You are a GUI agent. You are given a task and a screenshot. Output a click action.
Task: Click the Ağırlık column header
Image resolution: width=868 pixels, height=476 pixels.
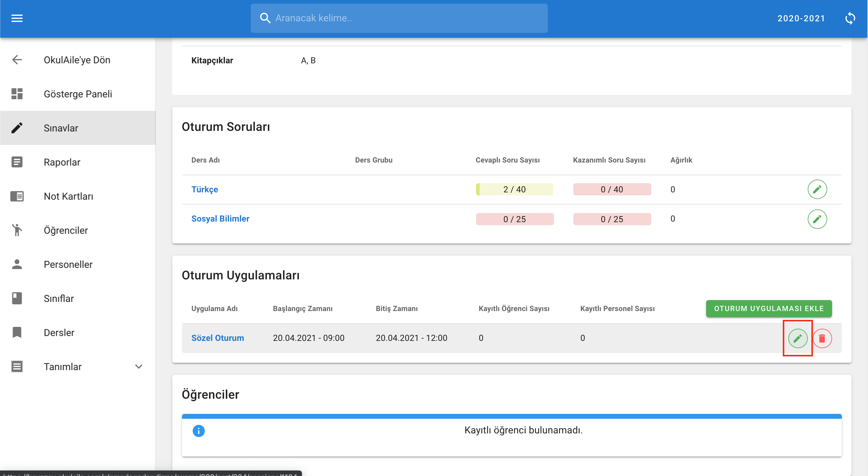pyautogui.click(x=681, y=160)
